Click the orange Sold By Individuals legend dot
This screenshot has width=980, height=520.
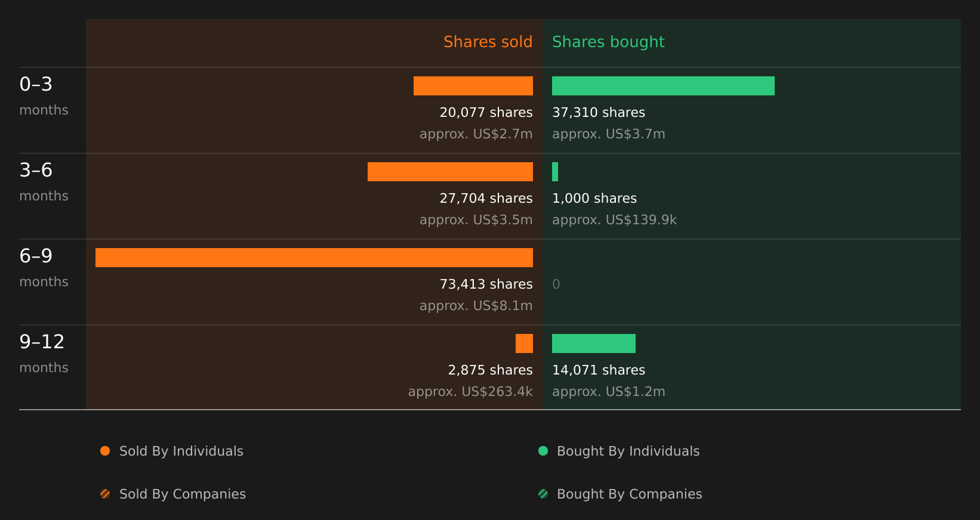(x=105, y=451)
